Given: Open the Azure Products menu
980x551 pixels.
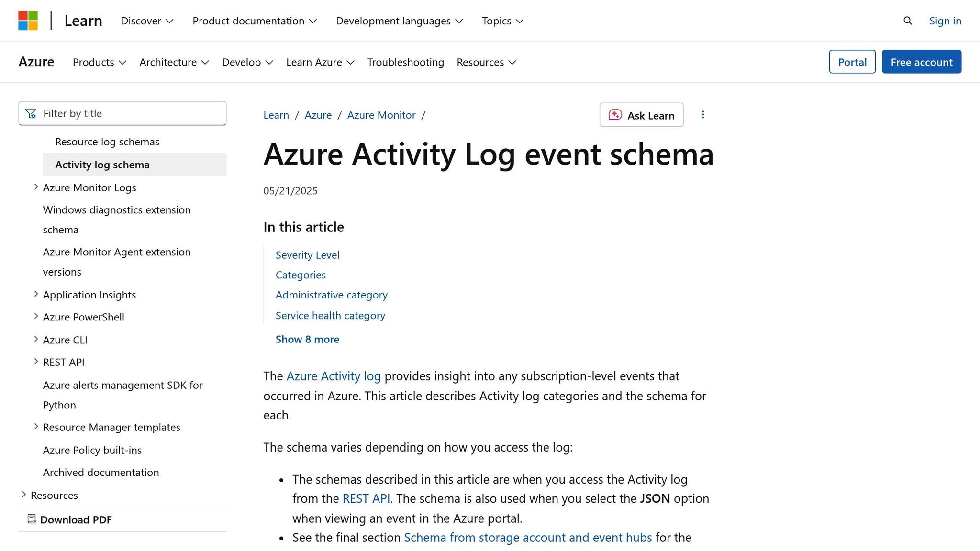Looking at the screenshot, I should point(100,62).
